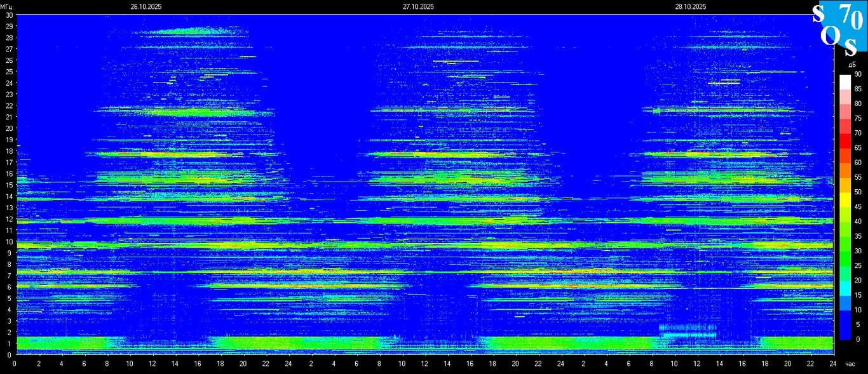
Task: Click the 26.10.2025 date label
Action: [x=146, y=6]
